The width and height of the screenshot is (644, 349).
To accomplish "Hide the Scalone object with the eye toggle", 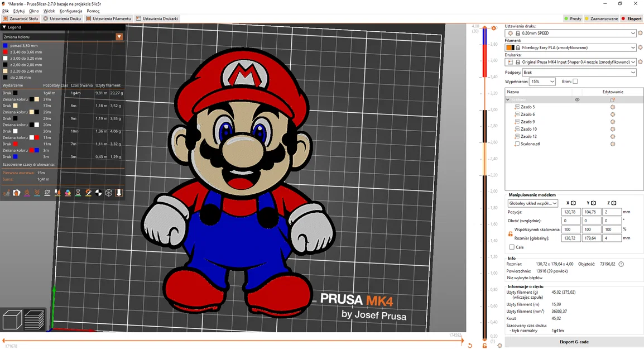I will pos(577,100).
